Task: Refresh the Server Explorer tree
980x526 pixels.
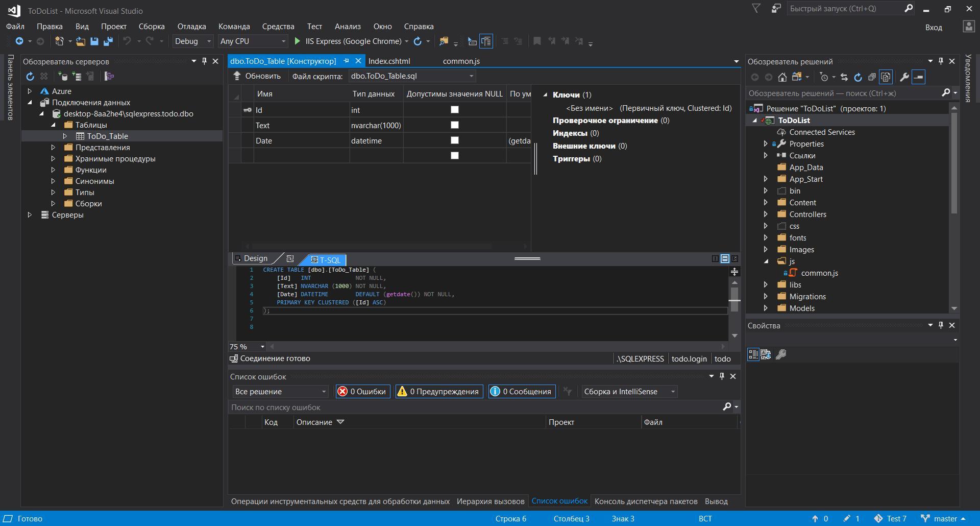Action: 30,77
